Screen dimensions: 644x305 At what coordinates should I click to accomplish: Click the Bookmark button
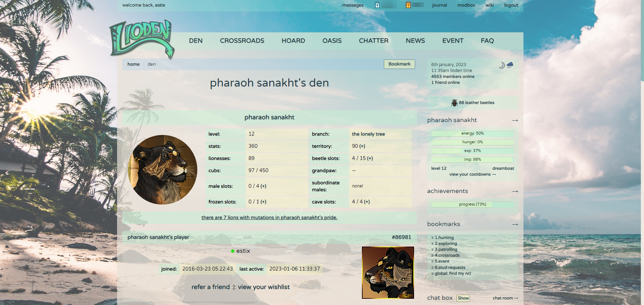point(399,64)
